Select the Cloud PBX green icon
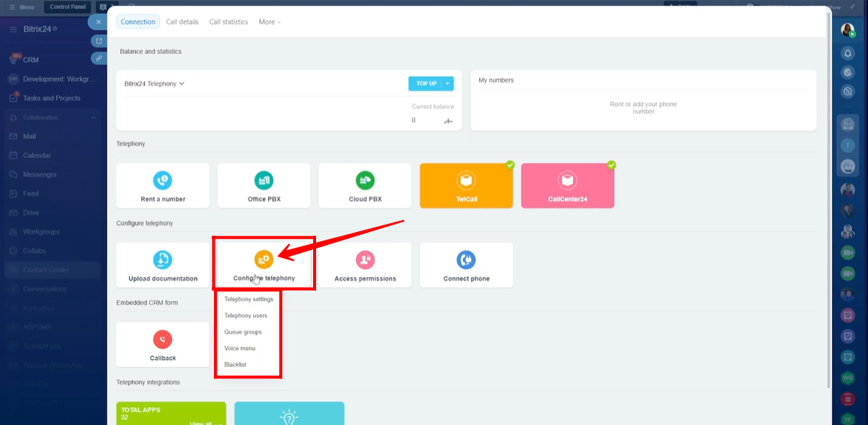The width and height of the screenshot is (868, 425). tap(365, 180)
